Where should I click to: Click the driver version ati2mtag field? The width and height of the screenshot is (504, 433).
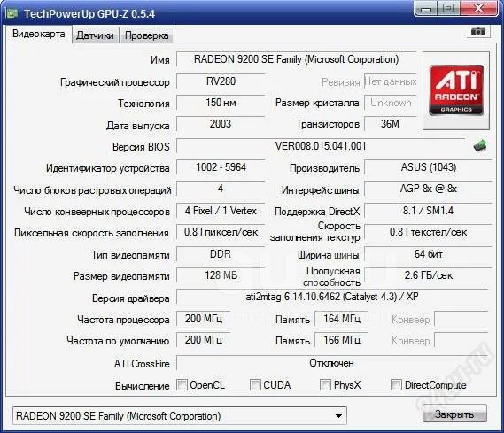click(x=332, y=297)
